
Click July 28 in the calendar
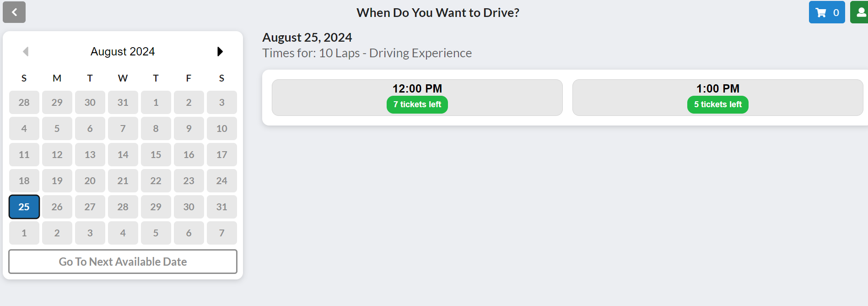(24, 102)
